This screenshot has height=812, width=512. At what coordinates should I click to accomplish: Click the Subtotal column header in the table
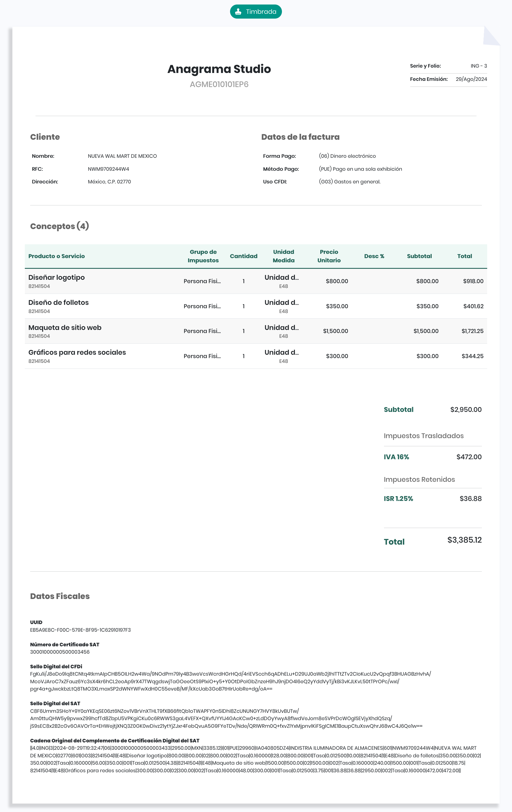coord(420,256)
